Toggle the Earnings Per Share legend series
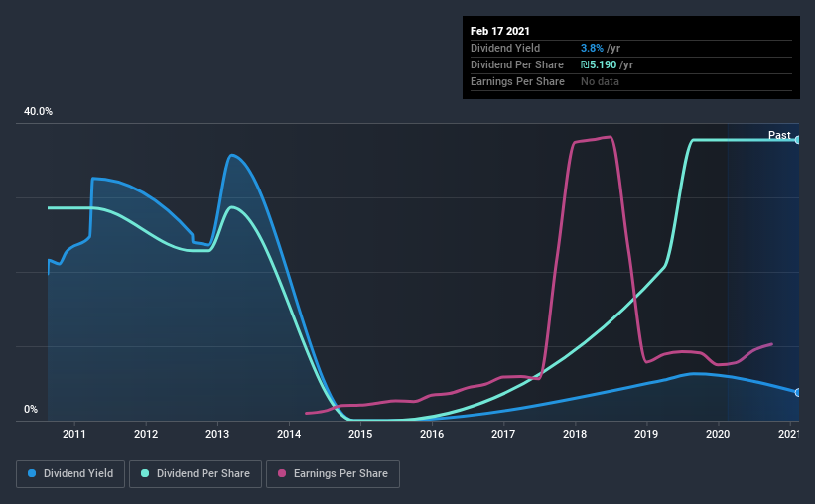Image resolution: width=815 pixels, height=504 pixels. 333,474
